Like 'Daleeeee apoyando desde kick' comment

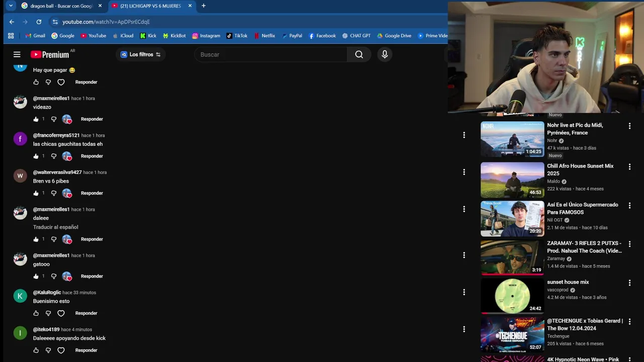tap(36, 350)
